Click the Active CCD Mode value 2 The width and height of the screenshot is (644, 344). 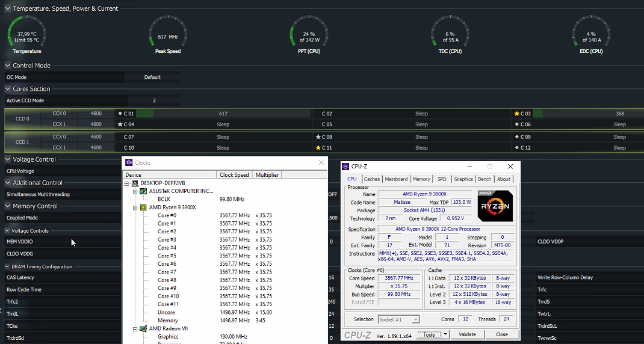(154, 100)
